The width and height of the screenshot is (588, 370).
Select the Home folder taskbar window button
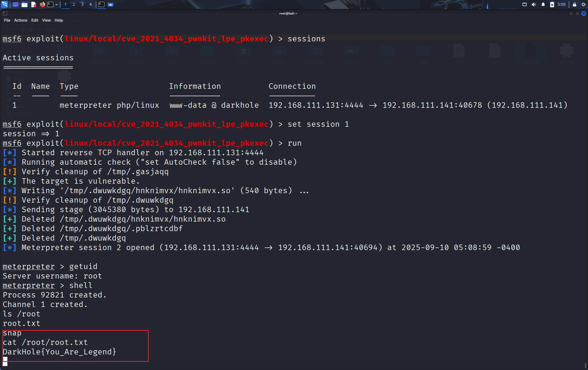click(x=111, y=4)
